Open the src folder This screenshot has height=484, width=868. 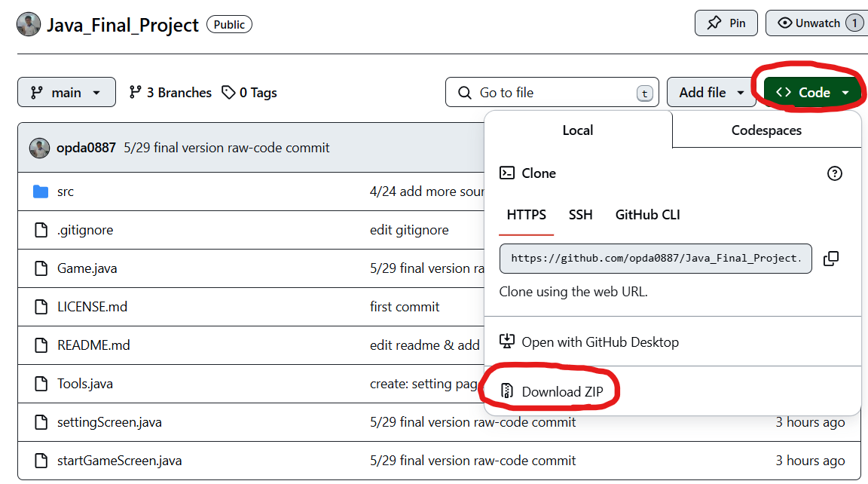[x=66, y=191]
